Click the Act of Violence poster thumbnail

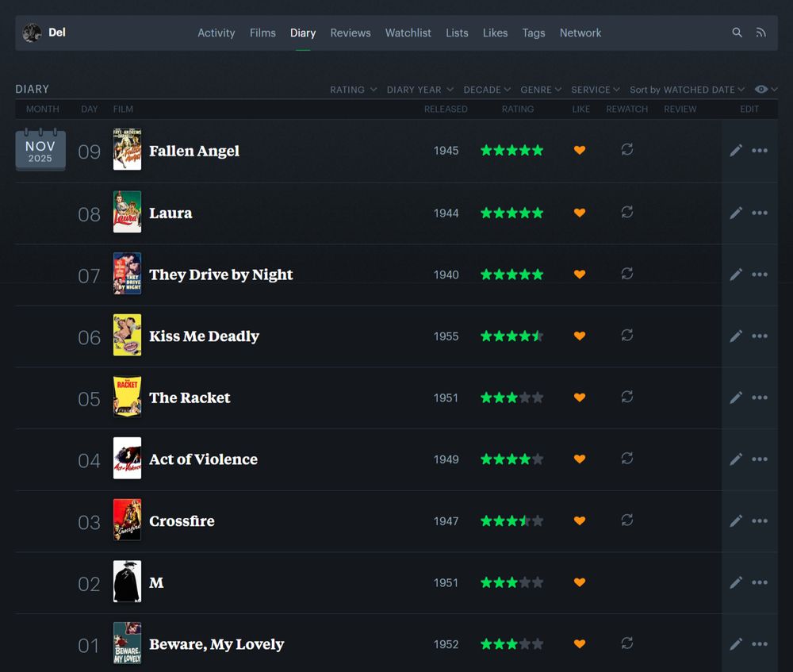tap(127, 459)
